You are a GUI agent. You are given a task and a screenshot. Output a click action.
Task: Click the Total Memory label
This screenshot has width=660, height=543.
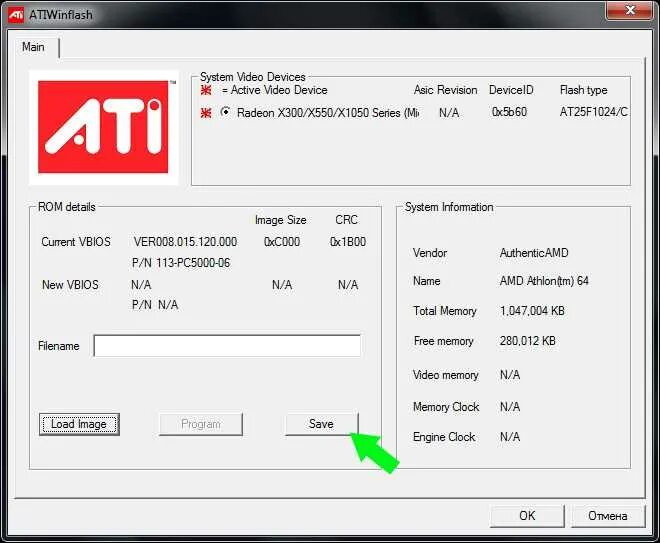pos(445,311)
